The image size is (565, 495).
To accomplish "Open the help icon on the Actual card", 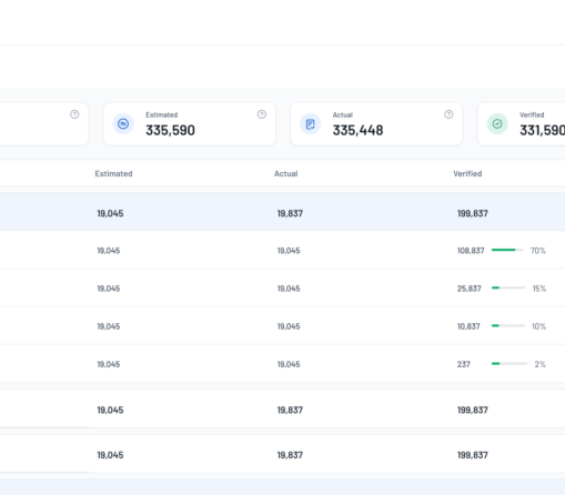I will (x=449, y=115).
